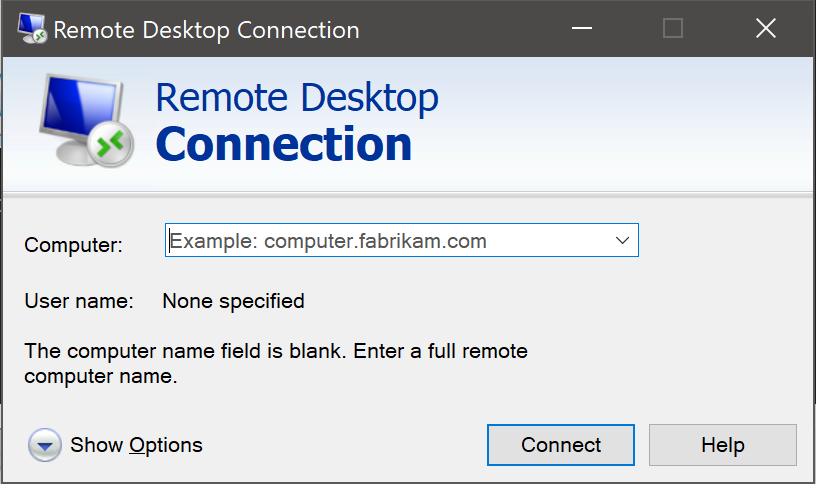Click the round blue Show Options arrow
The width and height of the screenshot is (816, 484).
tap(45, 445)
